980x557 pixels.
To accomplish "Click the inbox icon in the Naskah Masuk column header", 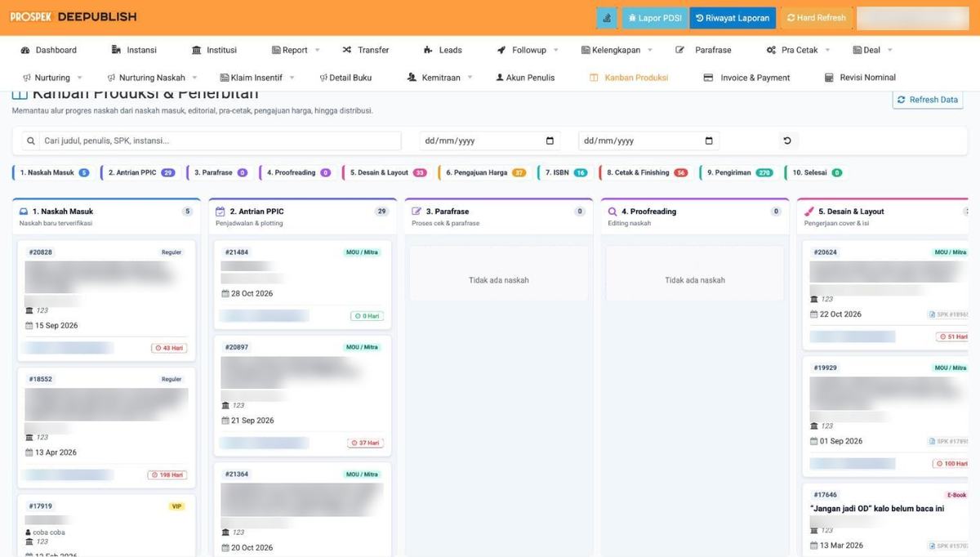I will [x=24, y=212].
